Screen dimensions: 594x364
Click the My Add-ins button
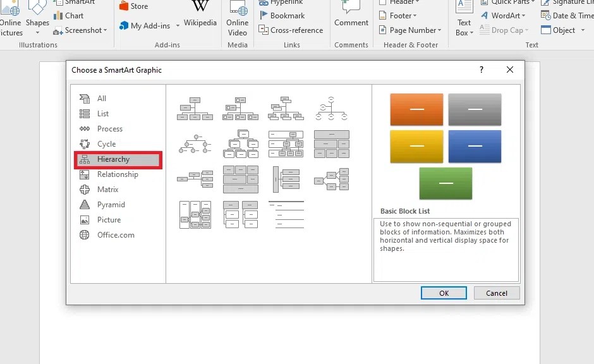pyautogui.click(x=145, y=26)
